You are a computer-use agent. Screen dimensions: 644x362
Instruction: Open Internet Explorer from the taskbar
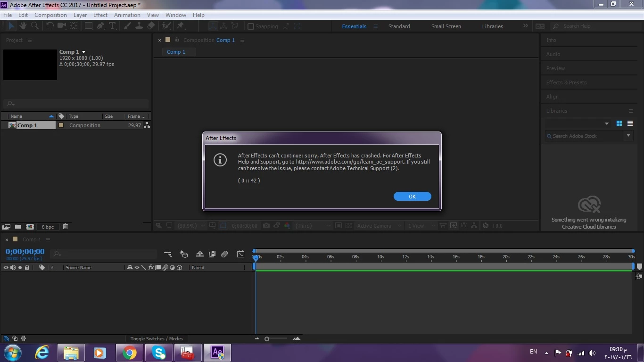click(42, 353)
